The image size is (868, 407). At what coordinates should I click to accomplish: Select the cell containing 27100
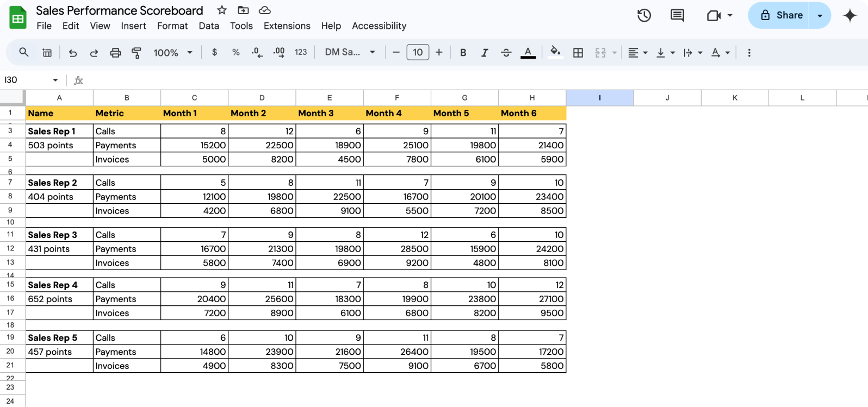pos(532,299)
